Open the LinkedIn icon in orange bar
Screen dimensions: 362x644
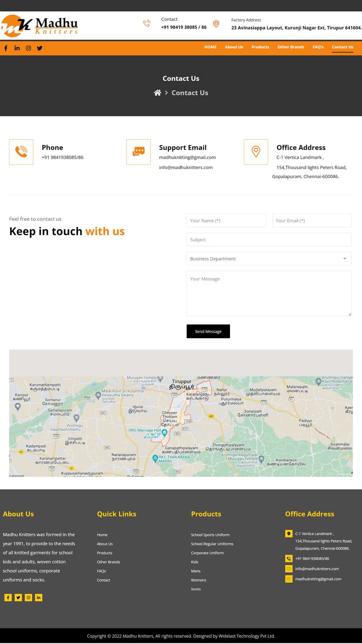pos(17,48)
